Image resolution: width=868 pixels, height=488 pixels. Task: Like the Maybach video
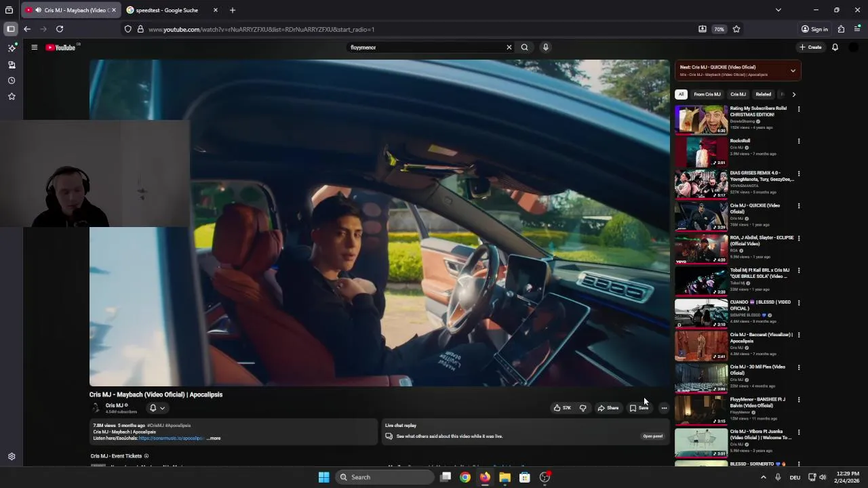pyautogui.click(x=562, y=408)
